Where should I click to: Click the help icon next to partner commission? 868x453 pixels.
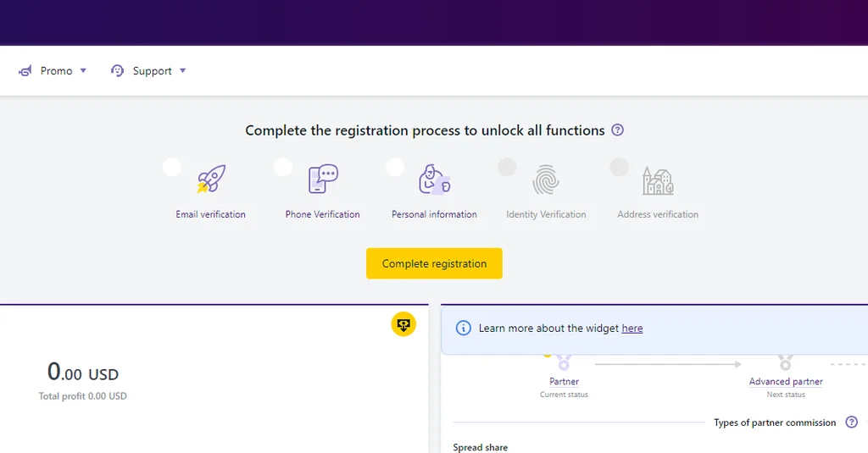click(x=852, y=423)
